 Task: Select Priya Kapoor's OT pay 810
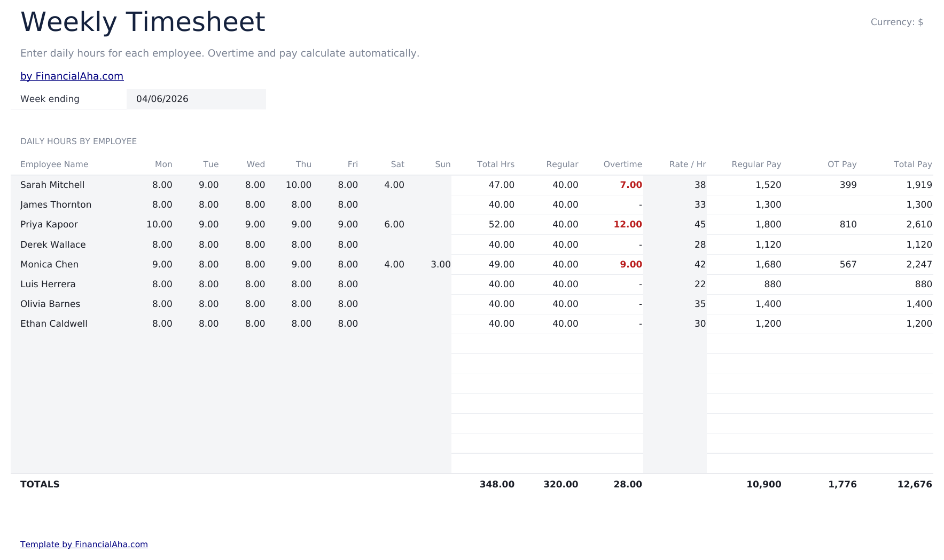pyautogui.click(x=848, y=224)
